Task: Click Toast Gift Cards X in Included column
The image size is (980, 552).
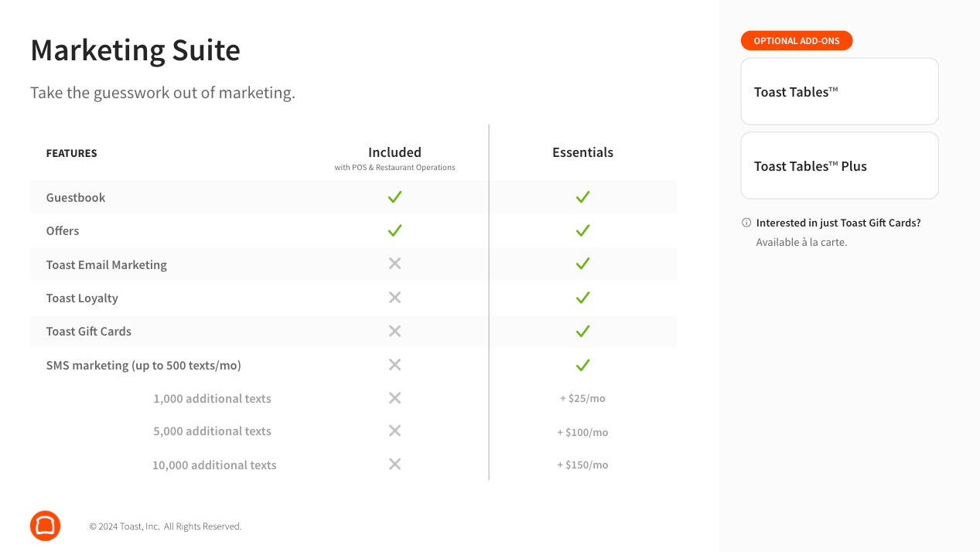Action: (394, 331)
